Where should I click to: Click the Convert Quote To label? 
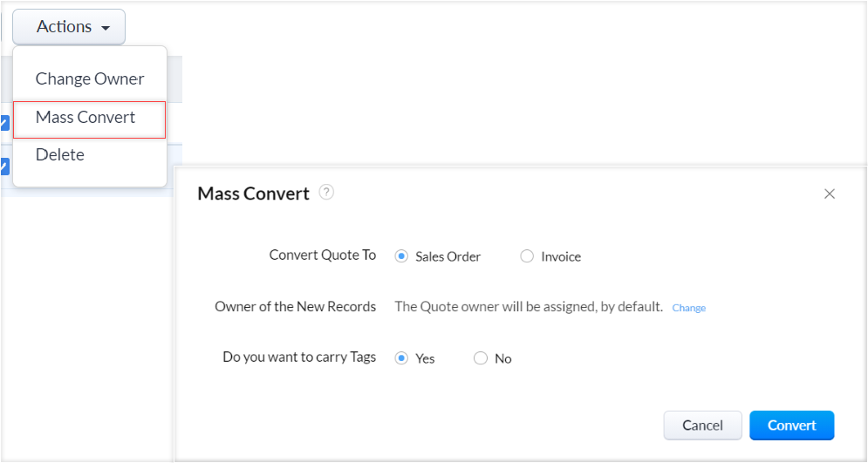(x=322, y=255)
